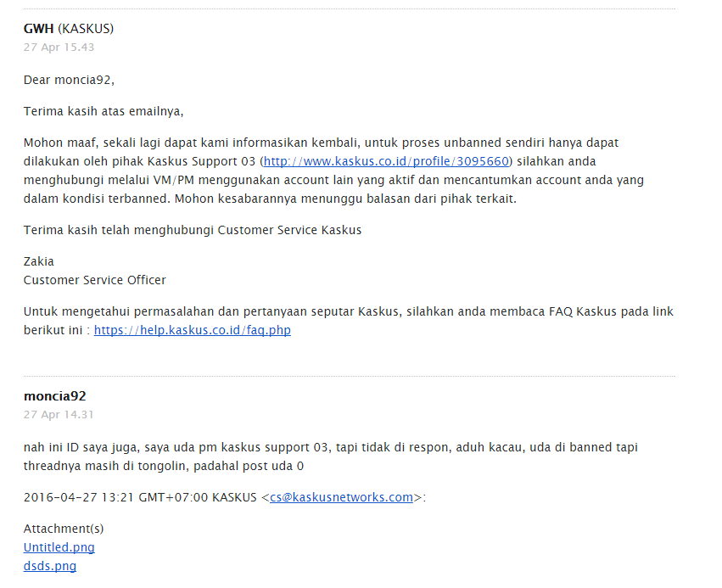Click the 'Untuk mengetahui permasalahan' FAQ notice text
722x588 pixels.
(x=348, y=321)
